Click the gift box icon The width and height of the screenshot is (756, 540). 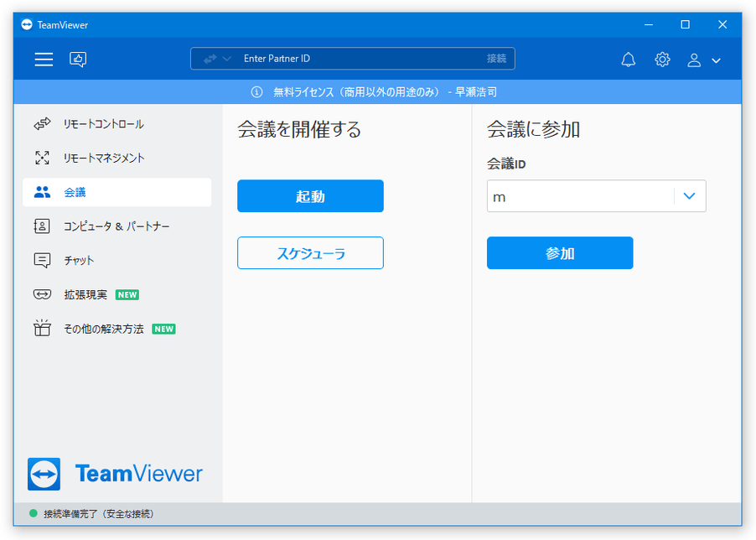42,328
